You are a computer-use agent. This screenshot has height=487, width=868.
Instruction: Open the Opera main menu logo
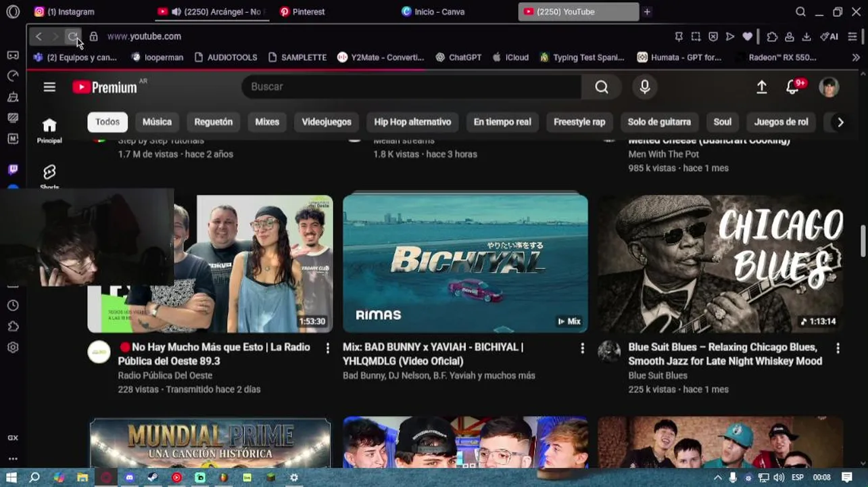click(13, 11)
